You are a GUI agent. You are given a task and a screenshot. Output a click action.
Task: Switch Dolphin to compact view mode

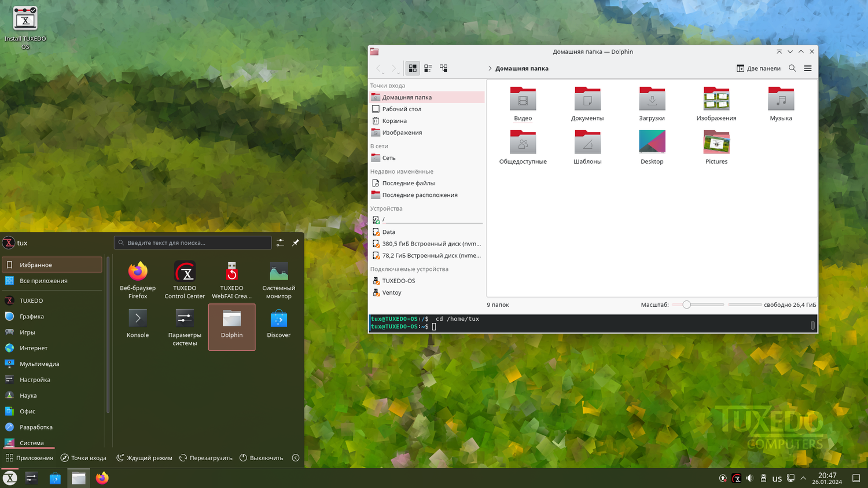[x=428, y=68]
